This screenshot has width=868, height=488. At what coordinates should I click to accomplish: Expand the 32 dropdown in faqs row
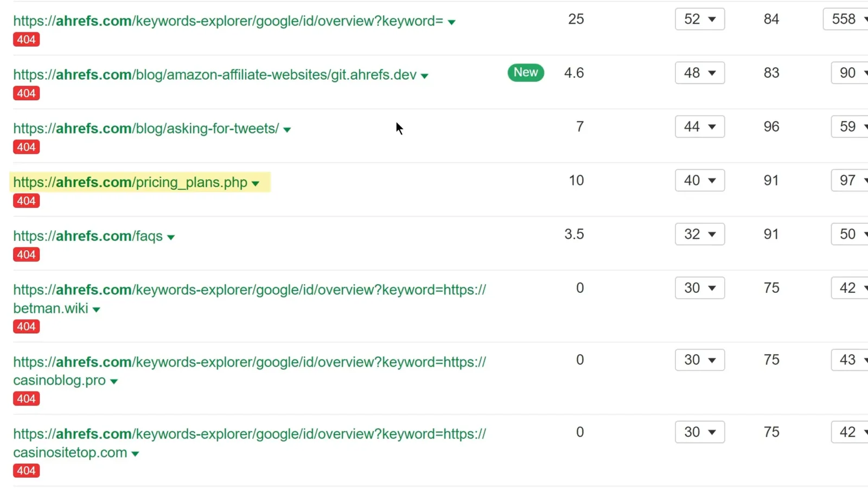coord(699,234)
